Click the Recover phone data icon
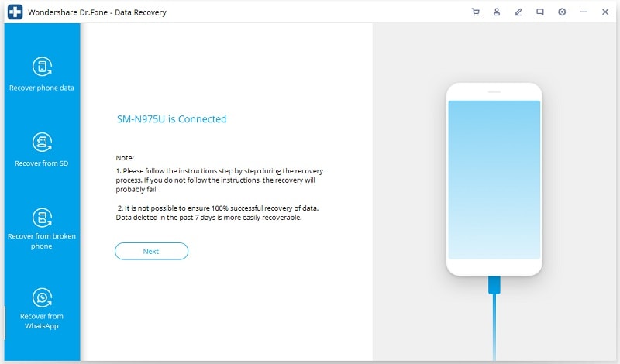This screenshot has height=364, width=620. [x=42, y=67]
